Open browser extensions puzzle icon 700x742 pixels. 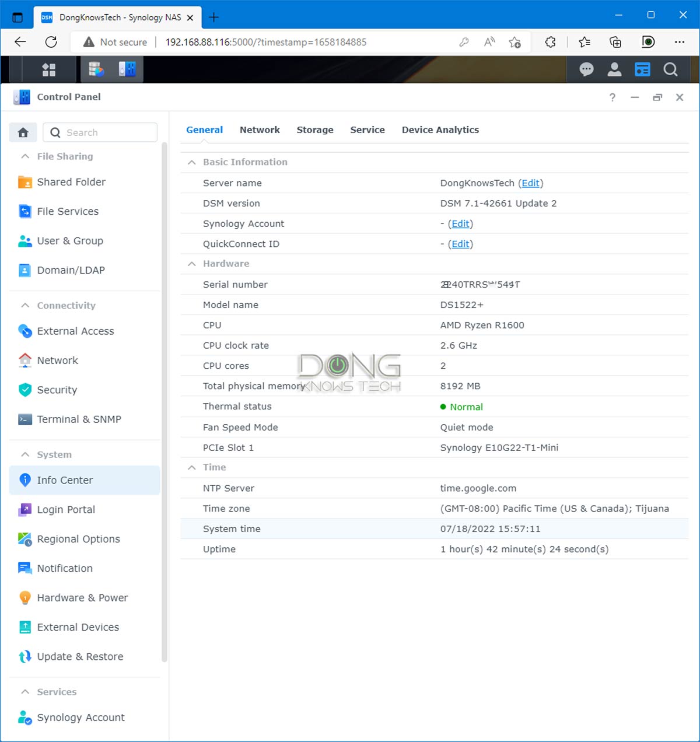coord(550,42)
